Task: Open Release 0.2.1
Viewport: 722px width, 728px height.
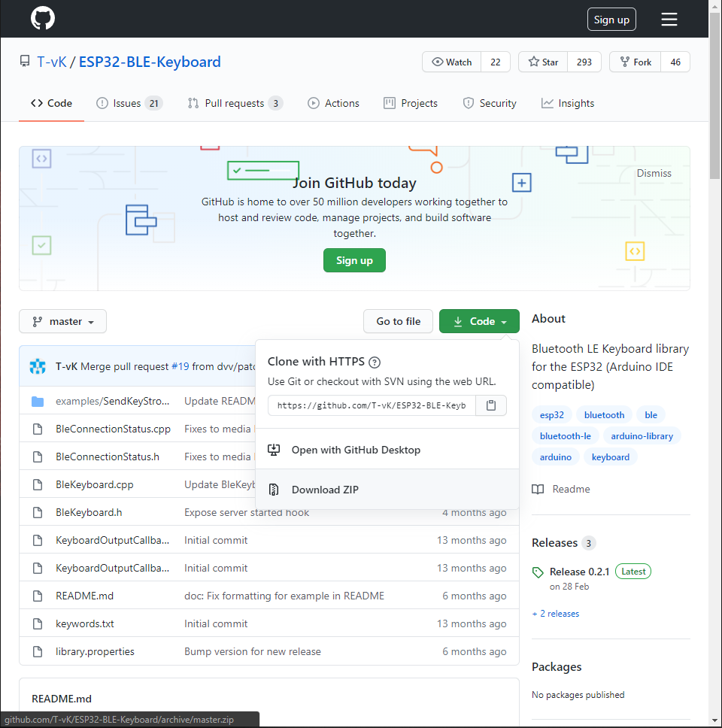Action: [579, 572]
